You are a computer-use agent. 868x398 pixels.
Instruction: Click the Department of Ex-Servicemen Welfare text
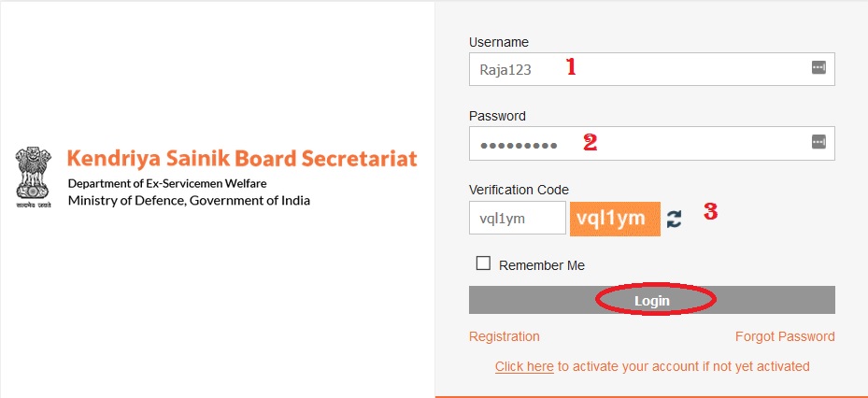[167, 183]
